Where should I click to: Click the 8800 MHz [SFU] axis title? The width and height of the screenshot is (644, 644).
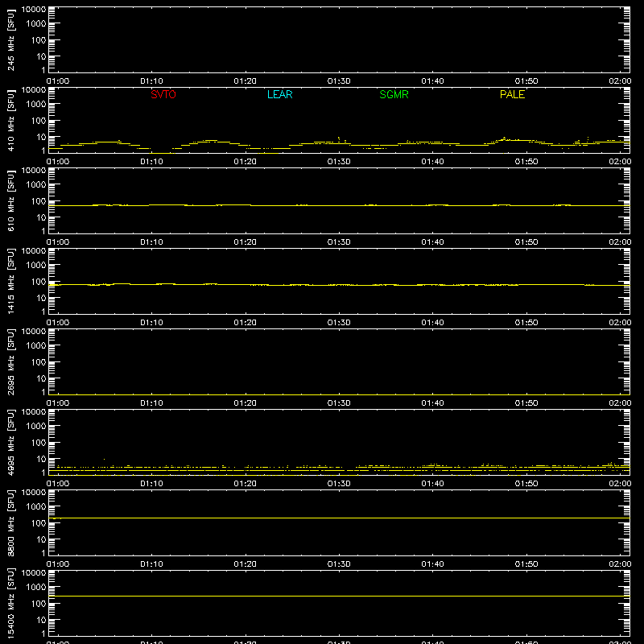10,522
